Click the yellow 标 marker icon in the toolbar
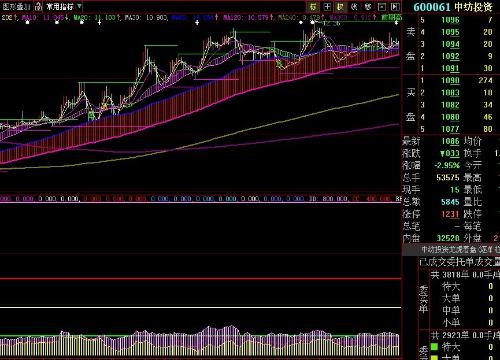This screenshot has height=360, width=500. pyautogui.click(x=313, y=6)
